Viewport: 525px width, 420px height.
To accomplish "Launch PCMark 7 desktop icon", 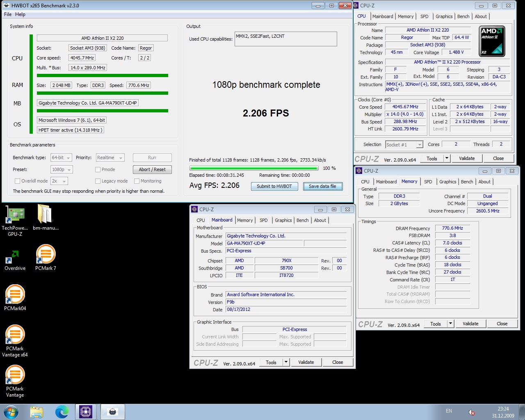I will [x=46, y=258].
